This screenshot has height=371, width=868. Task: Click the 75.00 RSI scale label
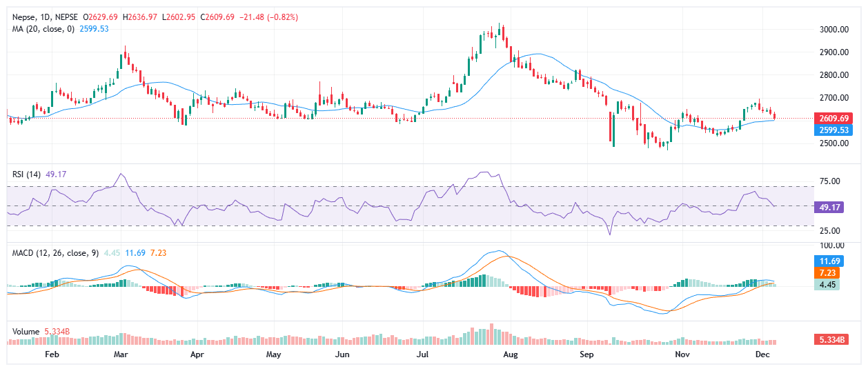coord(829,181)
